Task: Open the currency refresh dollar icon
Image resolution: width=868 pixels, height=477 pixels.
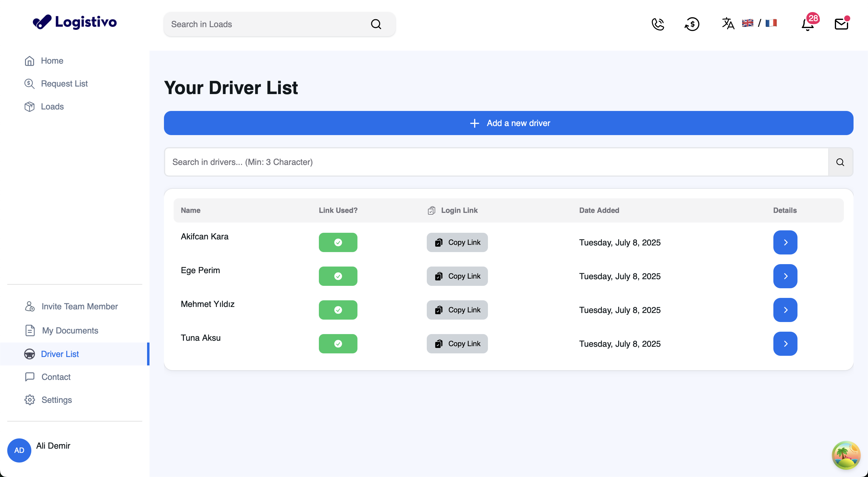Action: (x=692, y=24)
